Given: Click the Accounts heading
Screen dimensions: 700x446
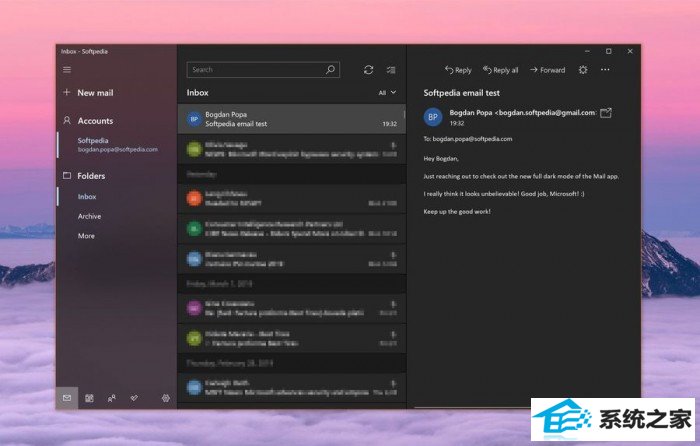Looking at the screenshot, I should tap(95, 121).
